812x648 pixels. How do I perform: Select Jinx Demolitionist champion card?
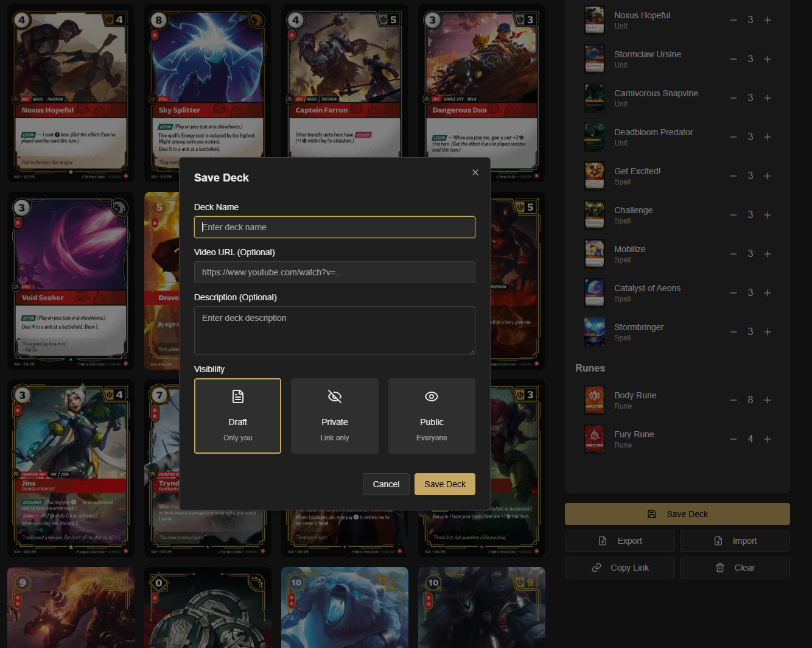[71, 468]
